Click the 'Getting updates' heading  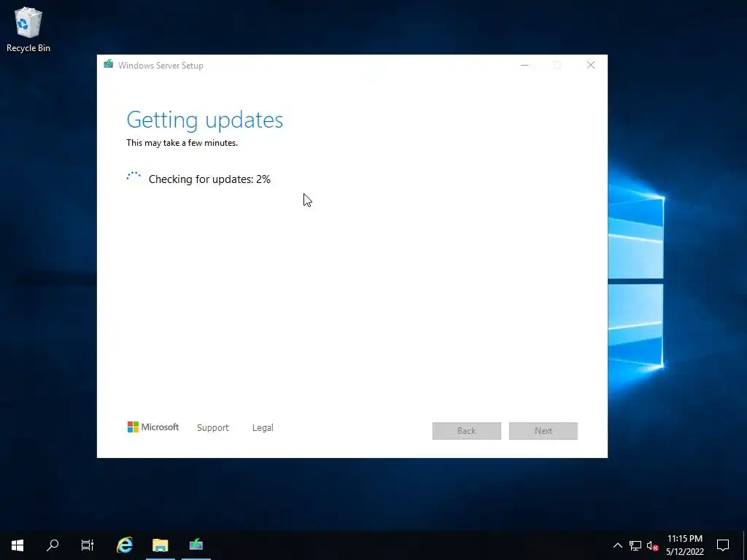click(205, 120)
